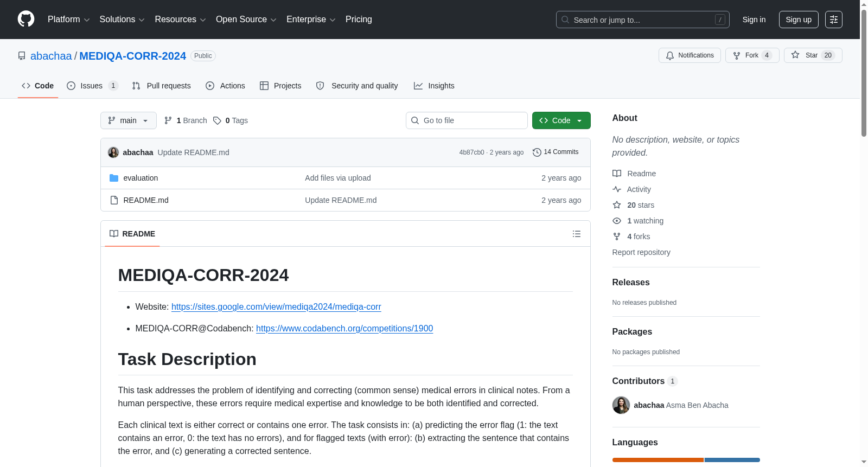Open the Add files via upload commit message
This screenshot has height=467, width=868.
tap(338, 178)
